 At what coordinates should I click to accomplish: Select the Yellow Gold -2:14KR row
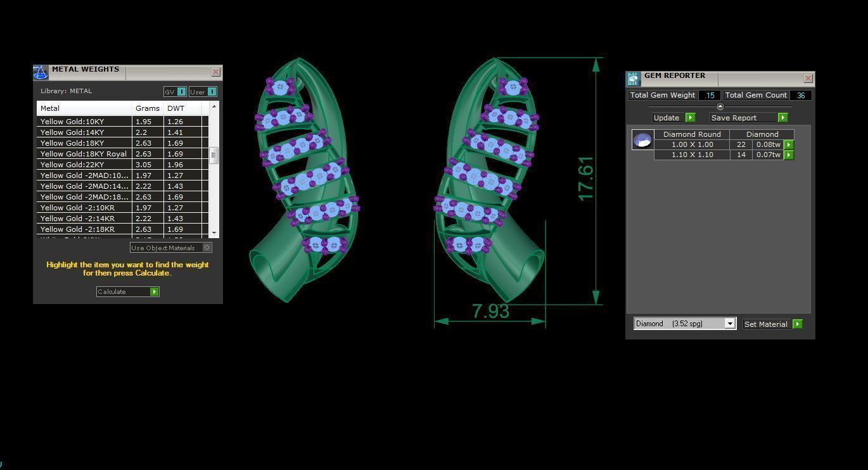pyautogui.click(x=122, y=219)
